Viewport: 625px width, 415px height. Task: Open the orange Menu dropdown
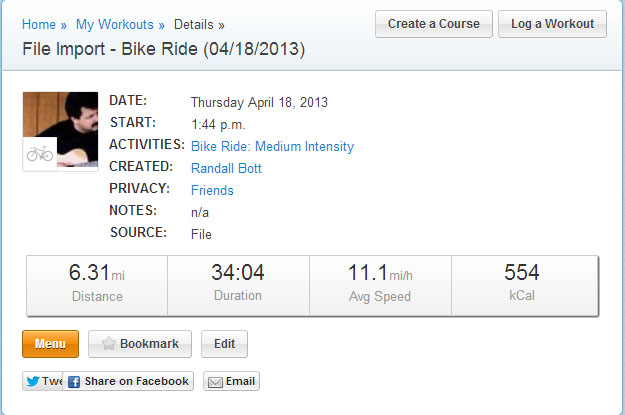pyautogui.click(x=50, y=344)
